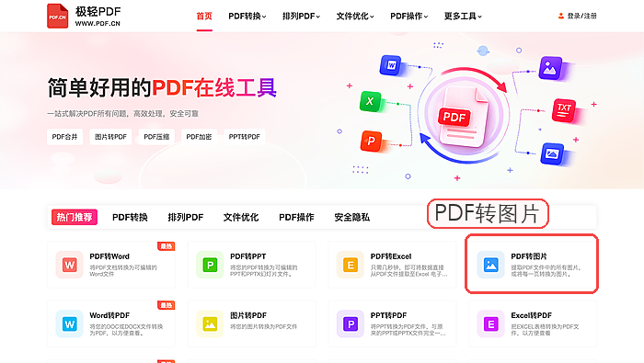
Task: Open the 登录/注册 link
Action: pyautogui.click(x=581, y=16)
